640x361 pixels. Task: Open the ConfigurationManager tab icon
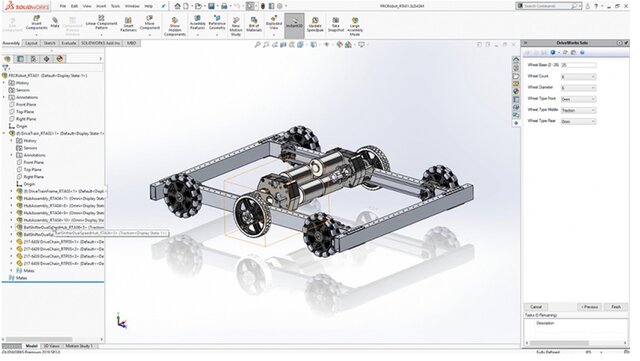click(33, 59)
